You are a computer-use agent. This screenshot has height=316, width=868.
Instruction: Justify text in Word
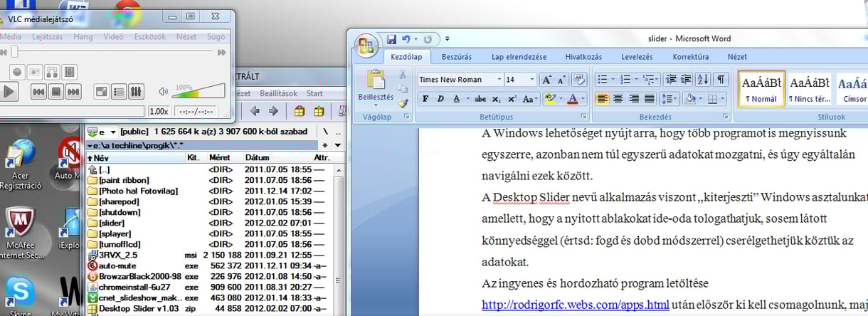[650, 99]
